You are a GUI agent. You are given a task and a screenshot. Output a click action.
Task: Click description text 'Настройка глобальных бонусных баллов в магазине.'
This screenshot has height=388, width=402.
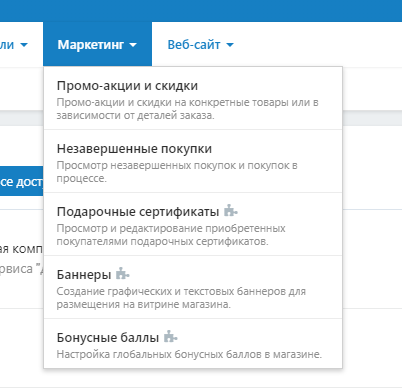(x=189, y=354)
